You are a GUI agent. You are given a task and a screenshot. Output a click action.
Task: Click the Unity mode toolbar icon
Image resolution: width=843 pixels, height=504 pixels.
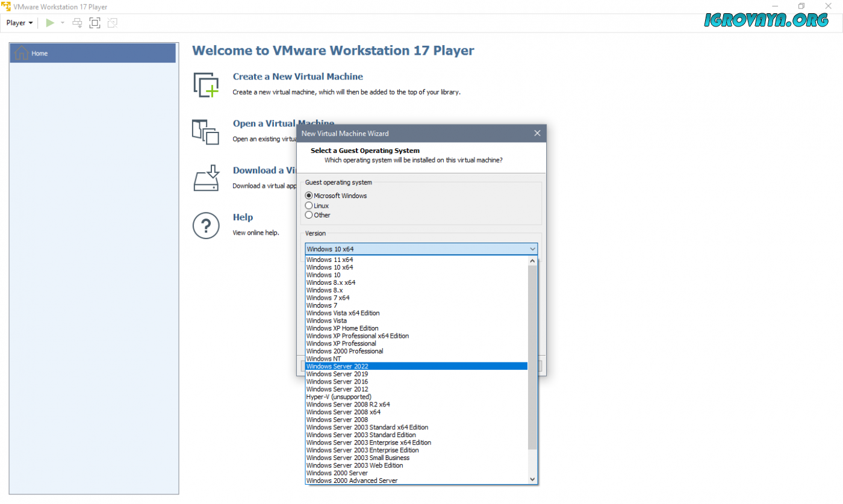[x=112, y=23]
